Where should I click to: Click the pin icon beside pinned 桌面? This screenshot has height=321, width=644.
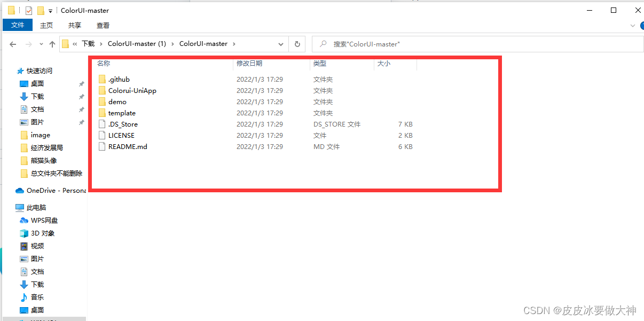coord(81,84)
